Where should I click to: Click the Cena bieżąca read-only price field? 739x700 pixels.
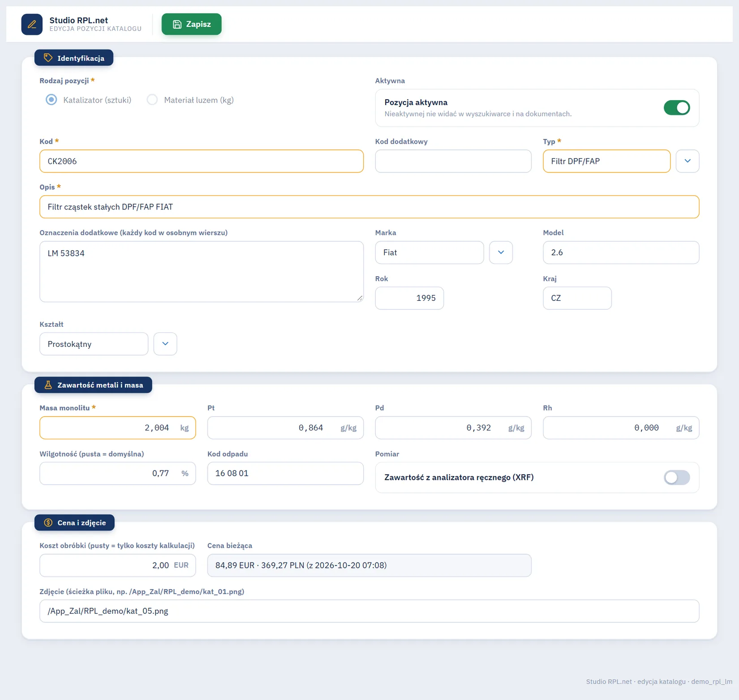369,565
